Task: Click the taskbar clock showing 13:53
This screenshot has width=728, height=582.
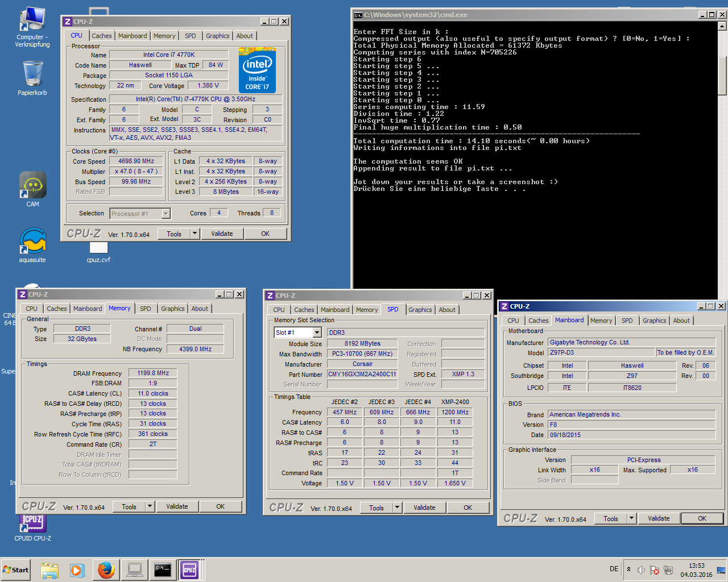Action: click(x=696, y=570)
